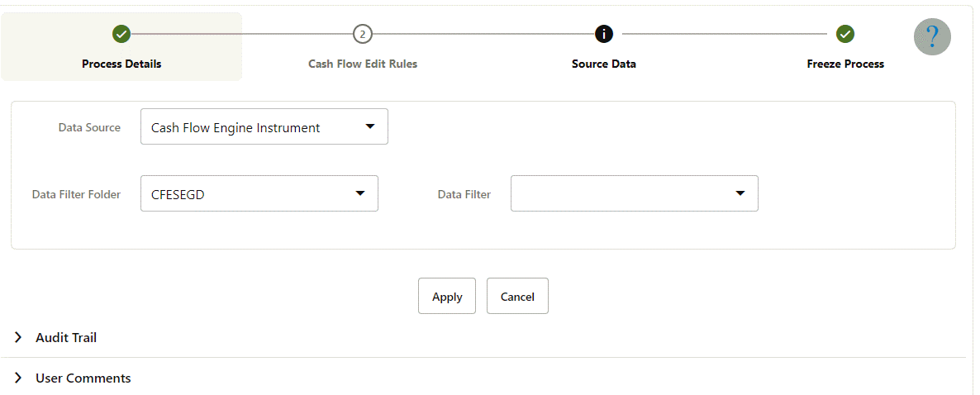Go to the Cash Flow Edit Rules step
The width and height of the screenshot is (980, 395).
tap(363, 64)
